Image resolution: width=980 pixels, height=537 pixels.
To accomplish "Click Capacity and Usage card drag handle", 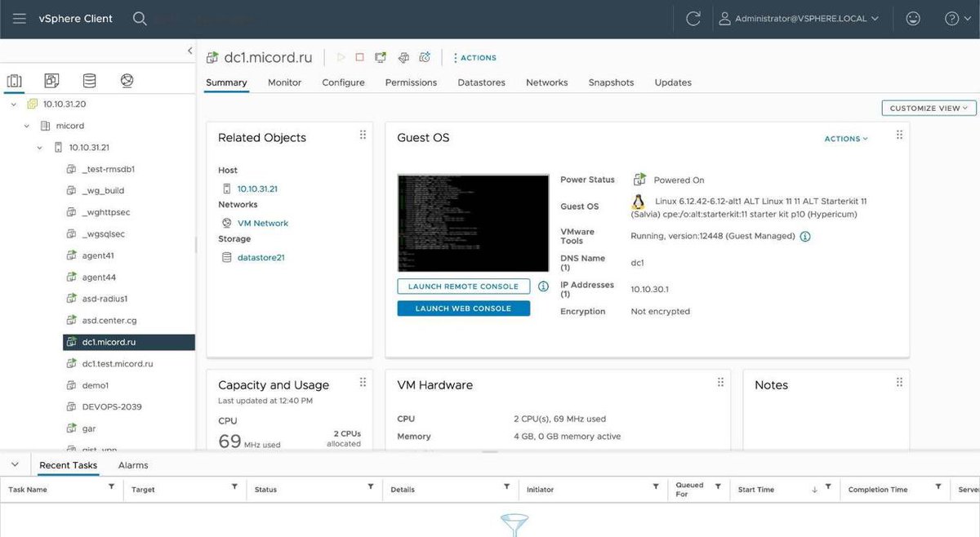I will coord(363,383).
